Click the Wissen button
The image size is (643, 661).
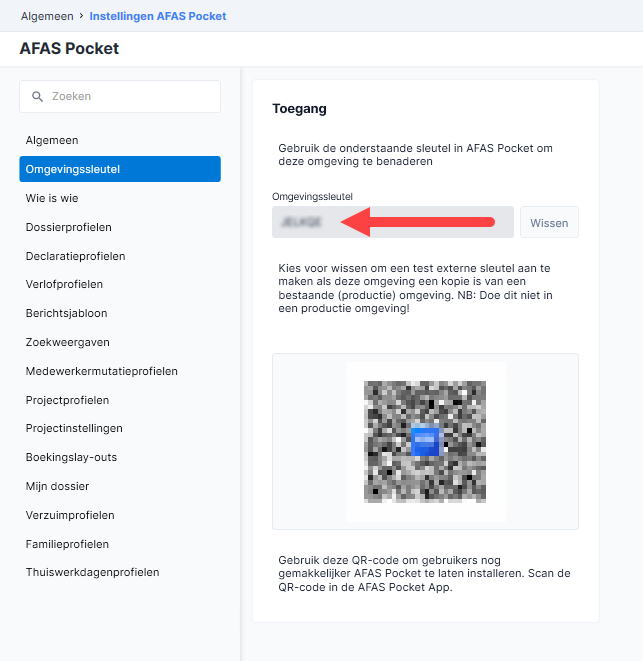click(549, 222)
